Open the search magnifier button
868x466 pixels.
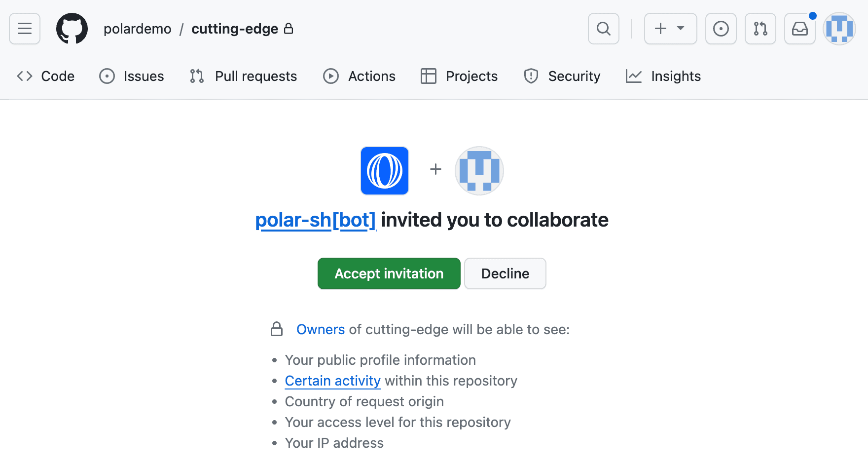click(603, 29)
